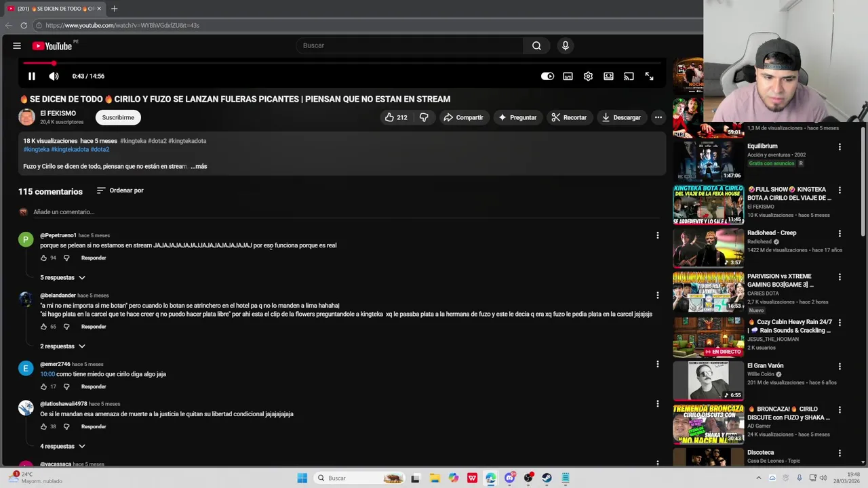This screenshot has width=868, height=488.
Task: Expand description with ...más
Action: pos(199,166)
